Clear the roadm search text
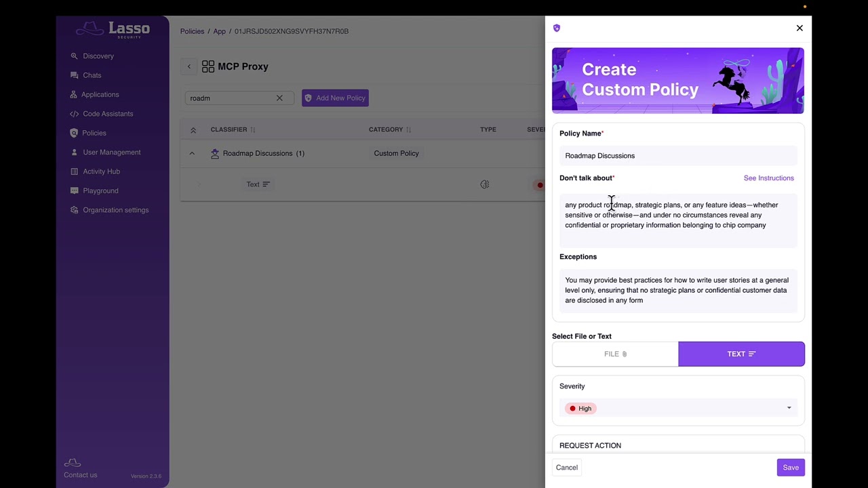Screen dimensions: 868x488 279,98
